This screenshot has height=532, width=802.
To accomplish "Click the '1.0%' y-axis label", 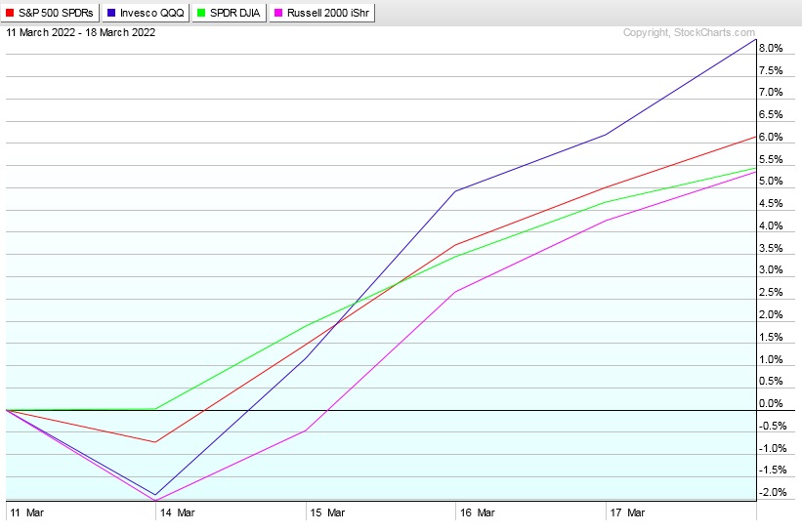I will [771, 360].
